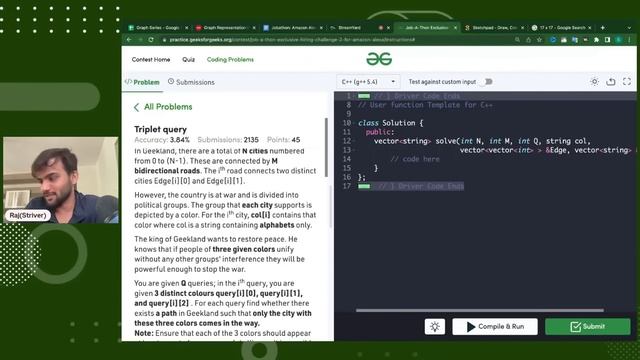Viewport: 640px width, 360px height.
Task: Click the browser address bar URL
Action: [x=292, y=40]
